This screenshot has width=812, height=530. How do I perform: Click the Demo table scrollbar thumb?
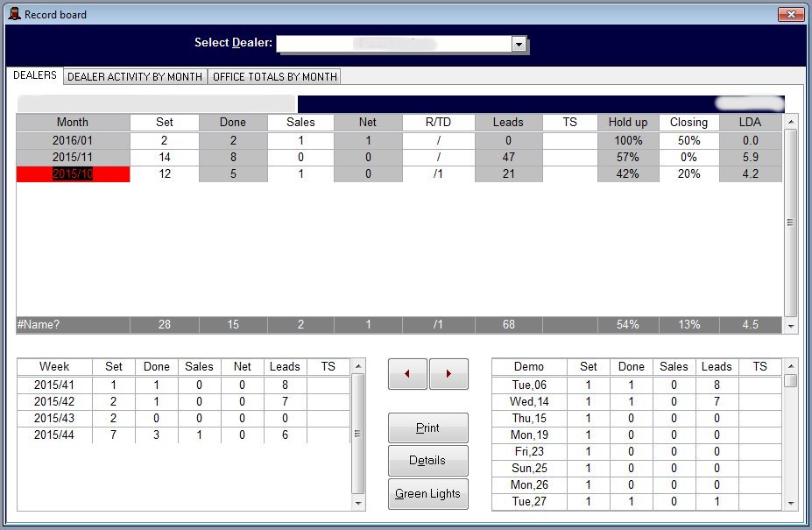coord(791,381)
